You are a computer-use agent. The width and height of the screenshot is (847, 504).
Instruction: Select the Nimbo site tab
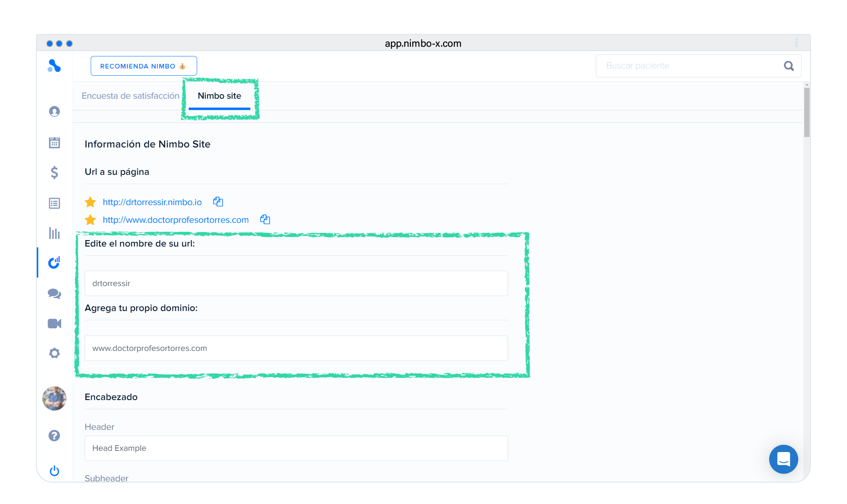click(x=219, y=96)
